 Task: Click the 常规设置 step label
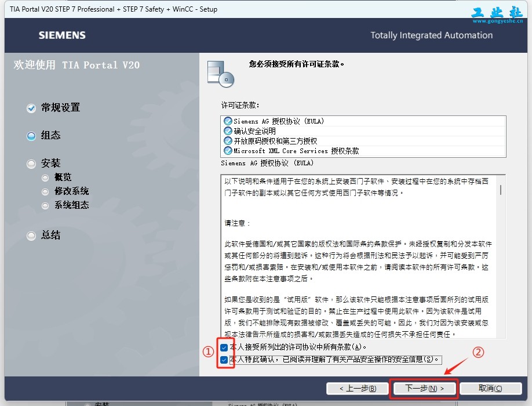60,108
